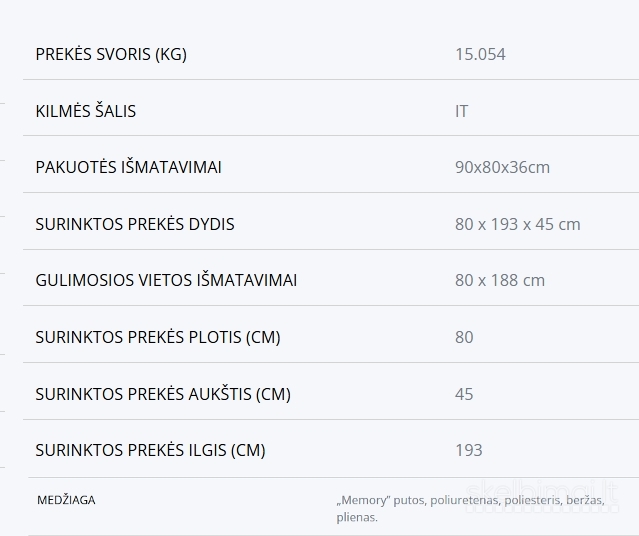Select the country of origin value IT
This screenshot has height=536, width=639.
[x=461, y=111]
